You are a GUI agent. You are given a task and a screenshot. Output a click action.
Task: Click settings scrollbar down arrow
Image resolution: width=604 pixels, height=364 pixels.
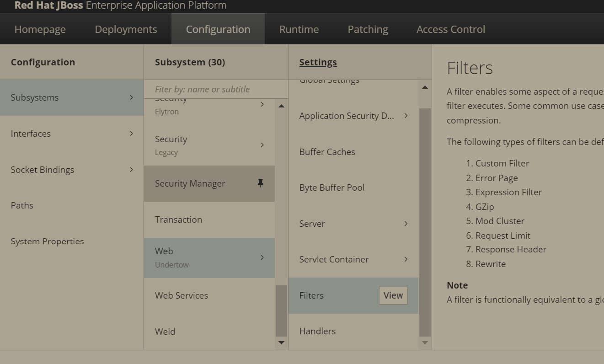pos(425,343)
